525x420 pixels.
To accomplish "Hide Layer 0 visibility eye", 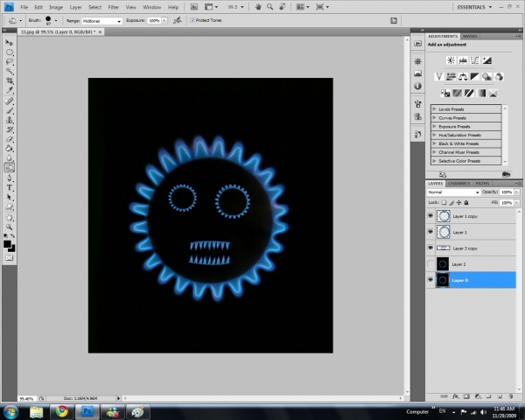I will click(x=430, y=280).
